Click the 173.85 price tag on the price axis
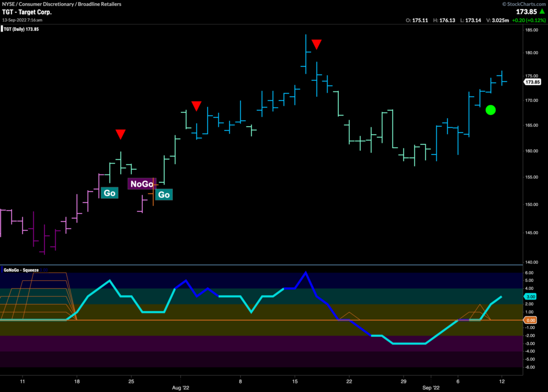Screen dimensions: 548x392 532,82
